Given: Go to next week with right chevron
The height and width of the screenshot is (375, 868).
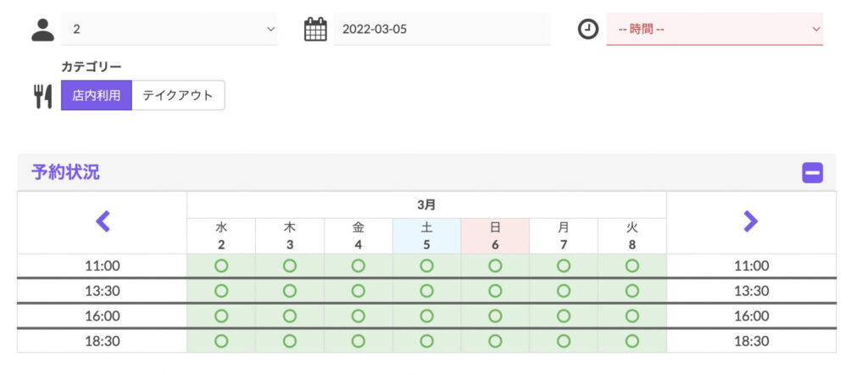Looking at the screenshot, I should tap(751, 221).
